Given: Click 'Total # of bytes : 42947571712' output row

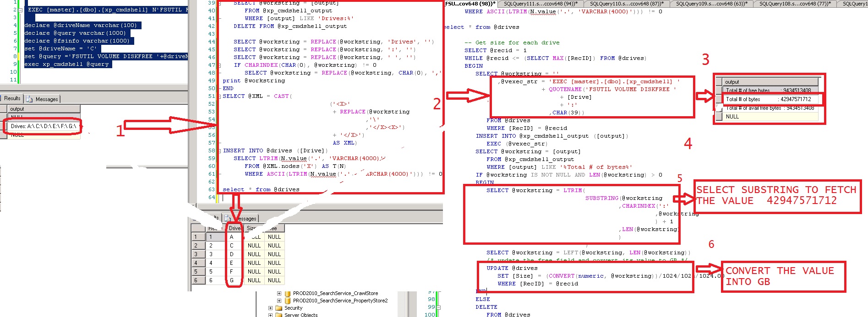Looking at the screenshot, I should (770, 99).
